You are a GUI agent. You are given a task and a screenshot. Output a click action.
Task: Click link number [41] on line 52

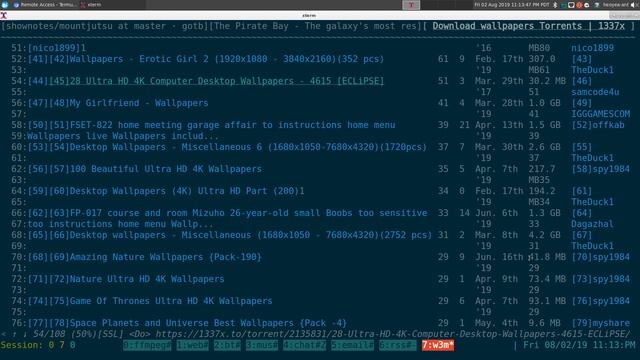[x=38, y=59]
